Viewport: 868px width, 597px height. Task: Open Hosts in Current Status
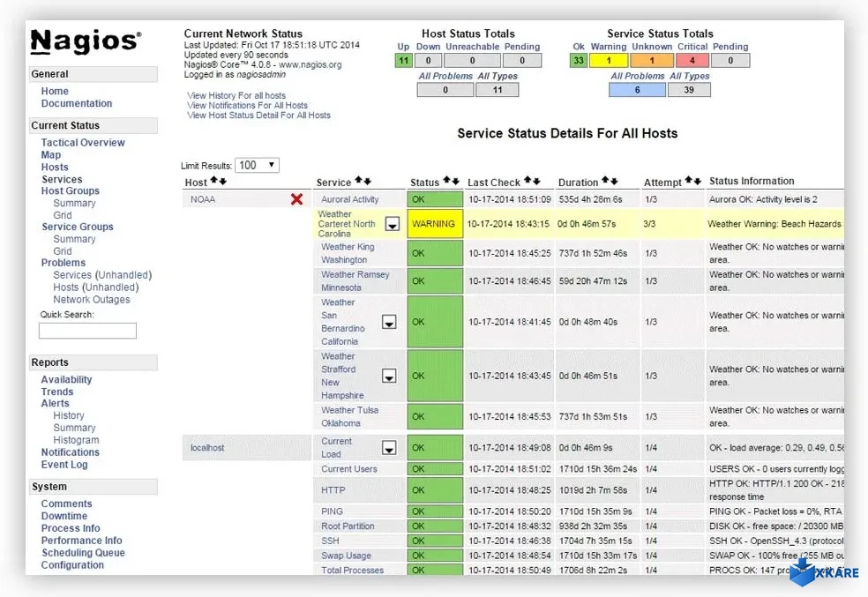(x=55, y=167)
